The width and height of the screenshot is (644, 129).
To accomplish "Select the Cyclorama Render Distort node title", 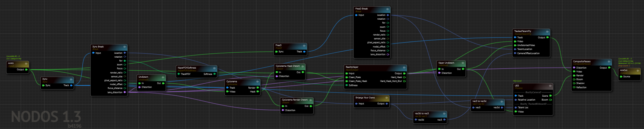I will [x=295, y=100].
